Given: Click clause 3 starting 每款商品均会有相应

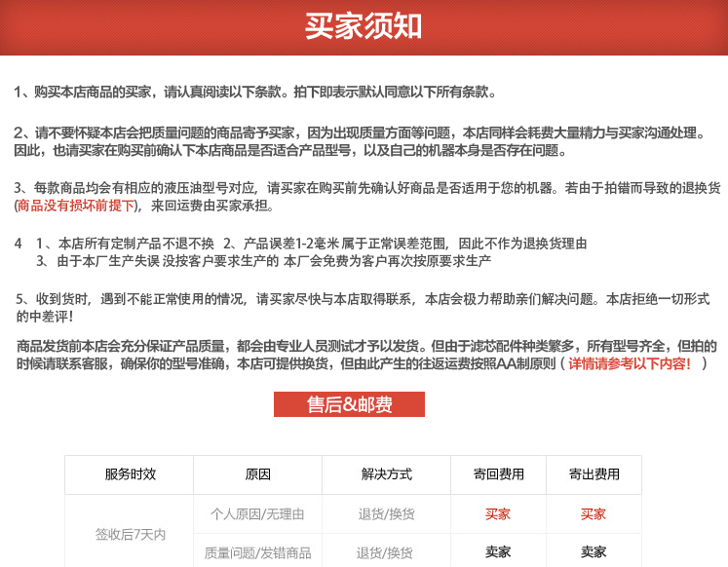Looking at the screenshot, I should click(x=366, y=197).
